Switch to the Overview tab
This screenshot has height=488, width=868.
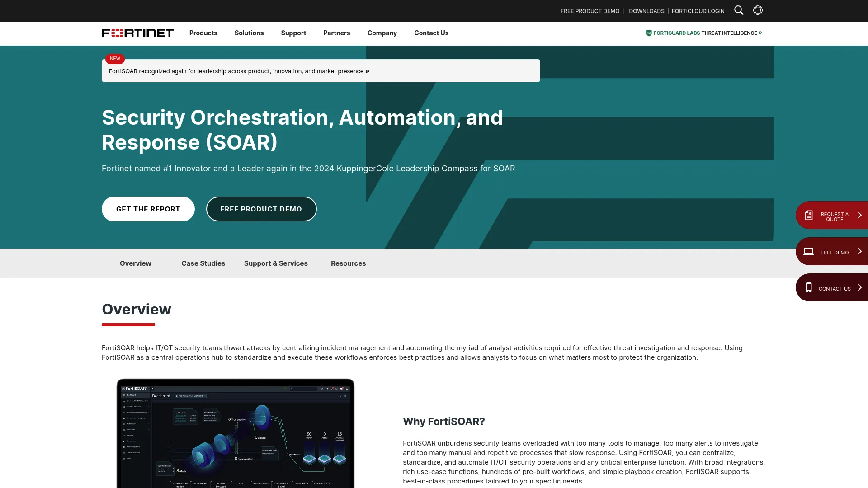tap(136, 263)
